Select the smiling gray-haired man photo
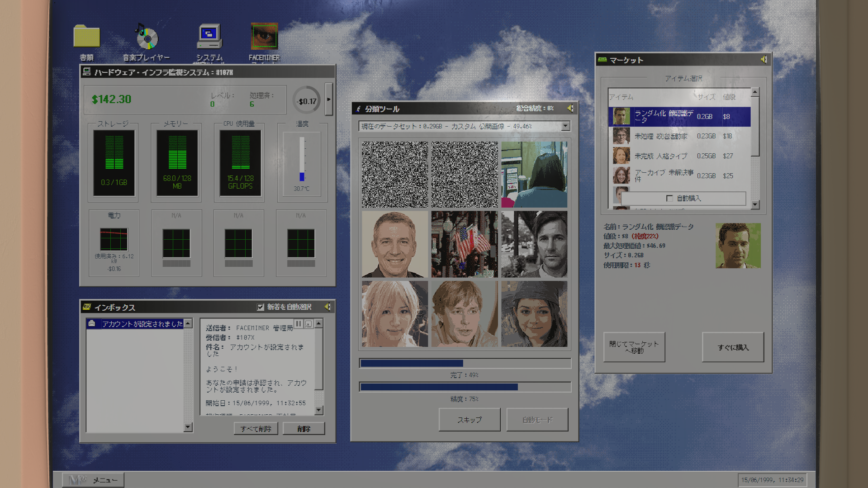The image size is (868, 488). coord(394,244)
